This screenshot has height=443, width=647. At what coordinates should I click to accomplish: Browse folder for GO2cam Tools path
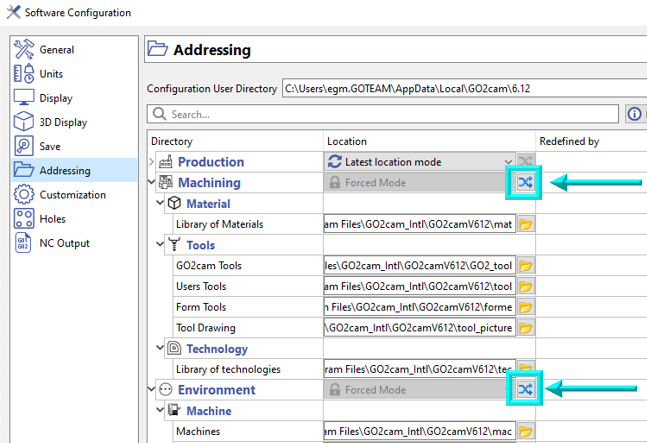[x=525, y=266]
